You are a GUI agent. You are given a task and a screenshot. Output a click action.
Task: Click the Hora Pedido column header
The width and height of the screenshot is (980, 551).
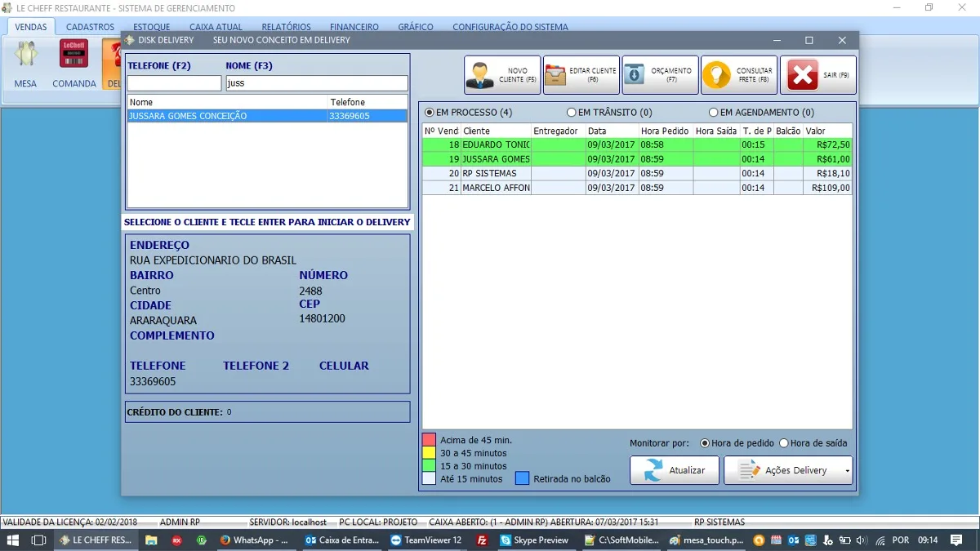(666, 131)
